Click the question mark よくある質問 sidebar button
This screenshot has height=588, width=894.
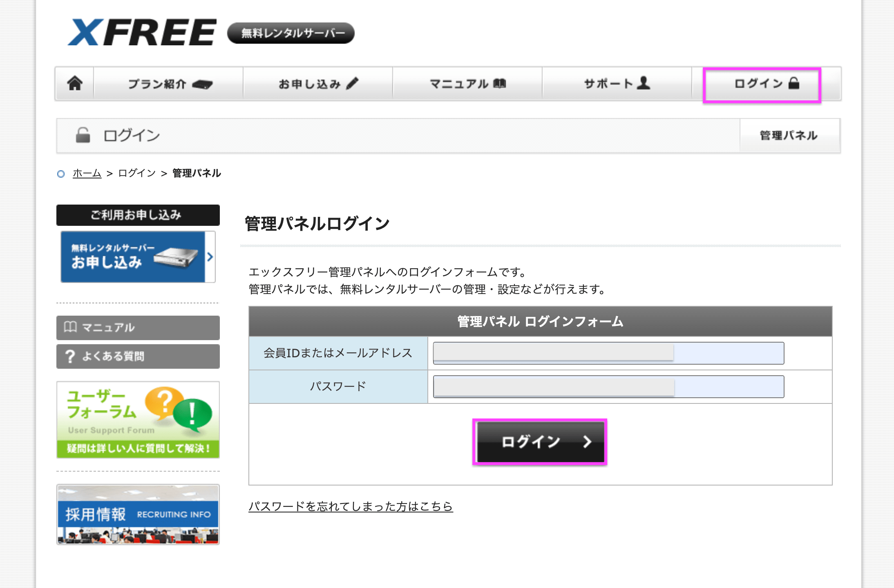pyautogui.click(x=138, y=356)
